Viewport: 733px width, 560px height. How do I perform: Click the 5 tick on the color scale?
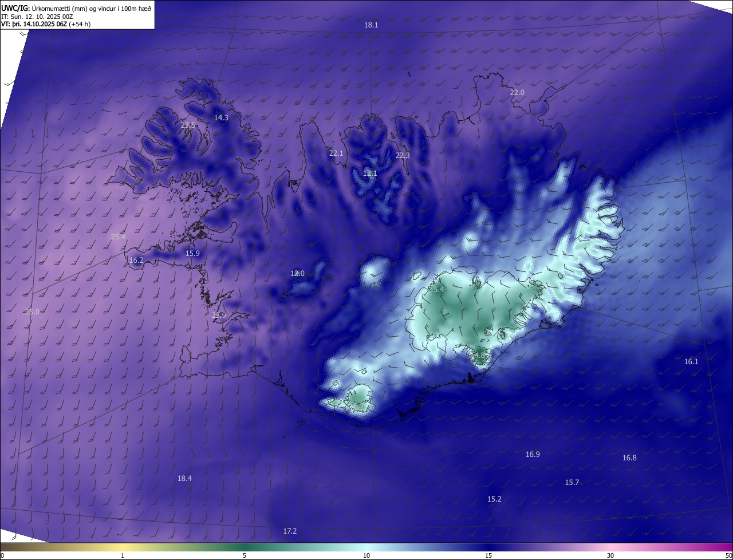[245, 555]
